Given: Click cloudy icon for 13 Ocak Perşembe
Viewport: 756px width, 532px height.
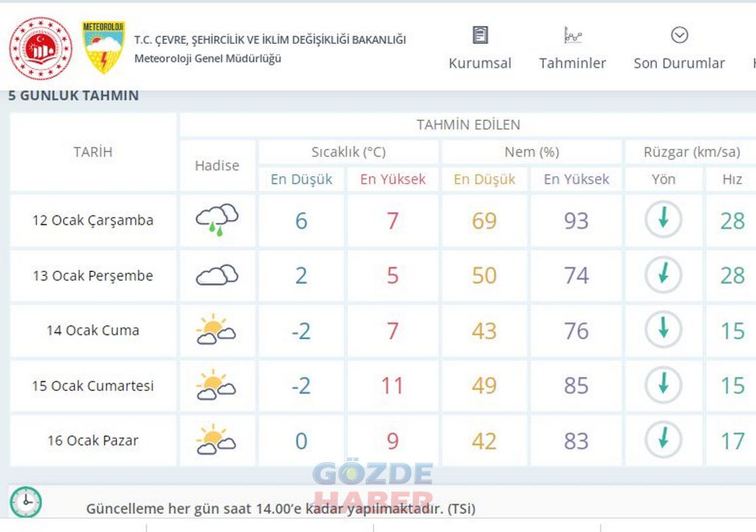Looking at the screenshot, I should pos(217,275).
